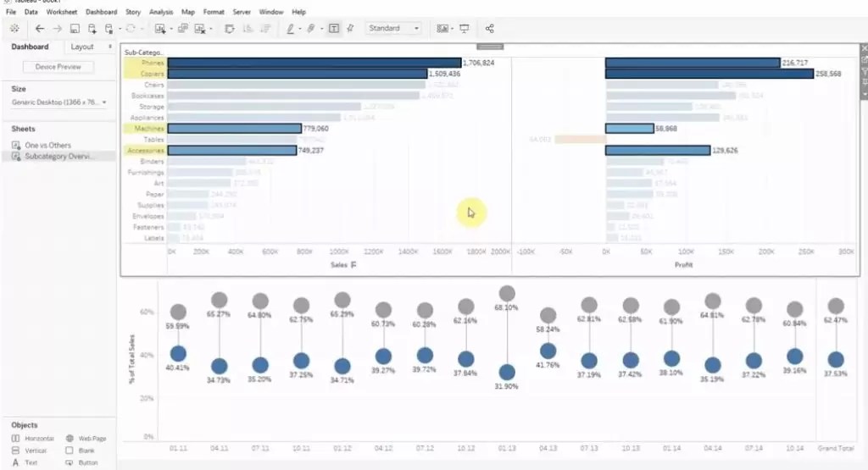Swap rows and columns icon
Screen dimensions: 868x470
229,28
